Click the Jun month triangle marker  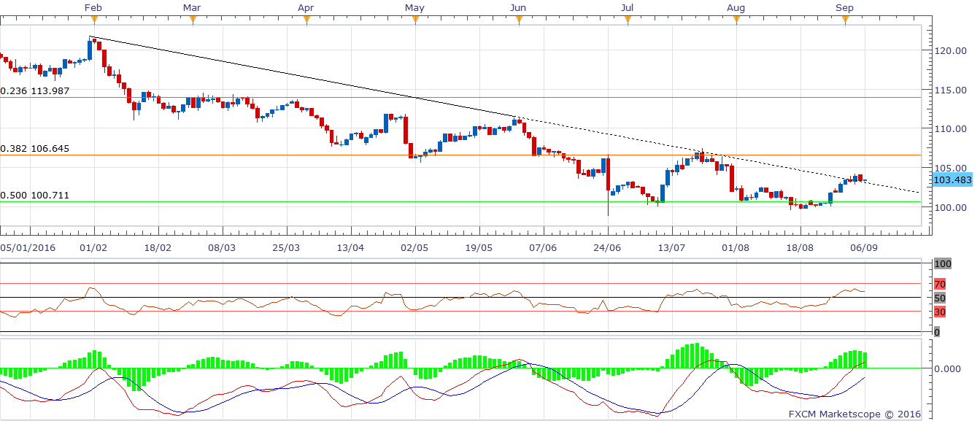click(x=519, y=20)
